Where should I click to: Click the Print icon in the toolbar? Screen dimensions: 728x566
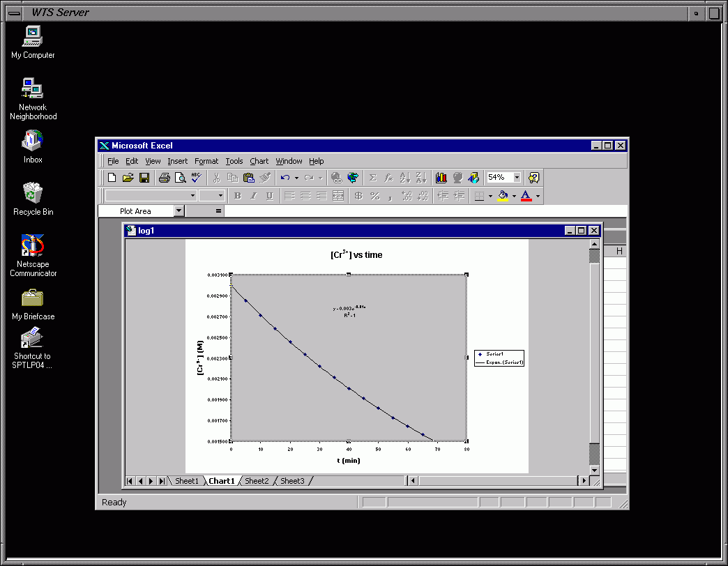[x=165, y=178]
